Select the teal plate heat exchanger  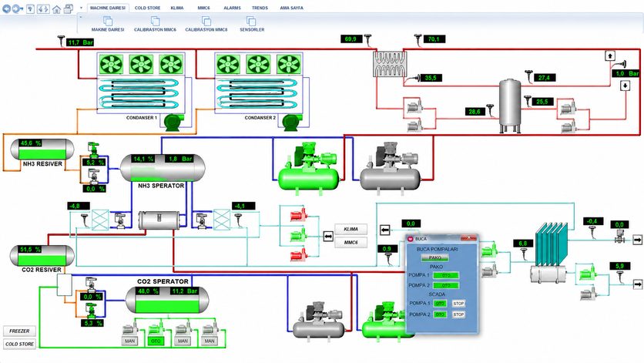[x=552, y=244]
